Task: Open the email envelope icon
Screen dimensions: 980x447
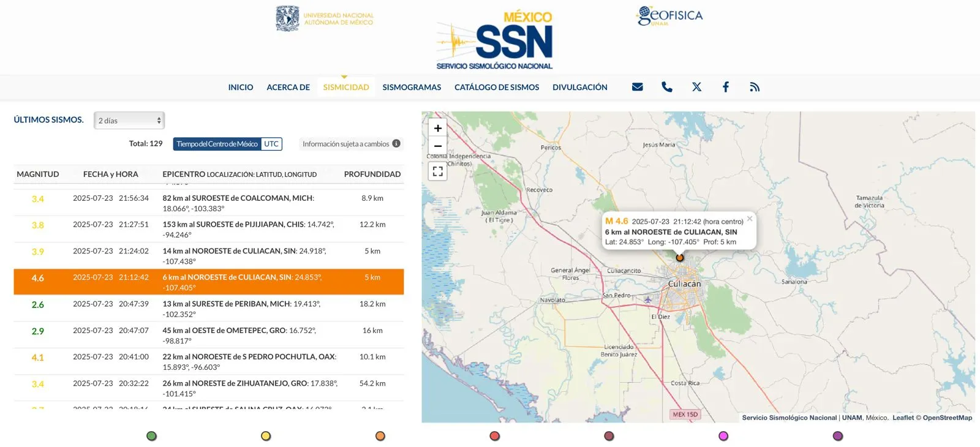Action: click(637, 87)
